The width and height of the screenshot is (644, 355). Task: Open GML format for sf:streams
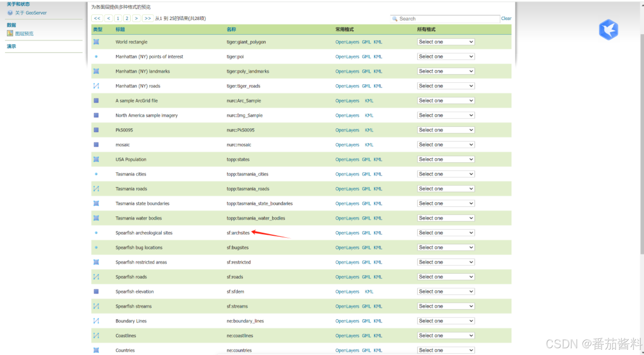(x=366, y=306)
